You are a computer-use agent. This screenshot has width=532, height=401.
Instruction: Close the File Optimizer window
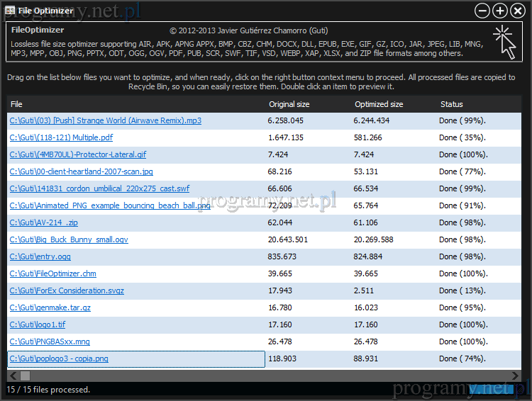(518, 11)
